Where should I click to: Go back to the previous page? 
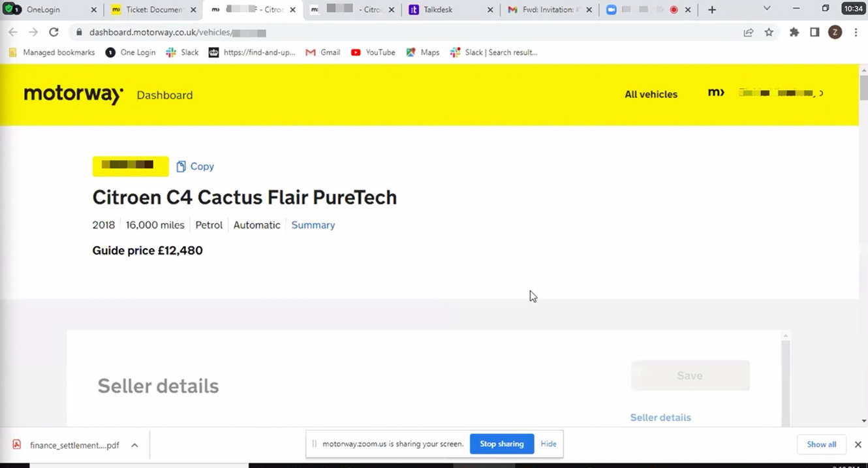pyautogui.click(x=13, y=32)
